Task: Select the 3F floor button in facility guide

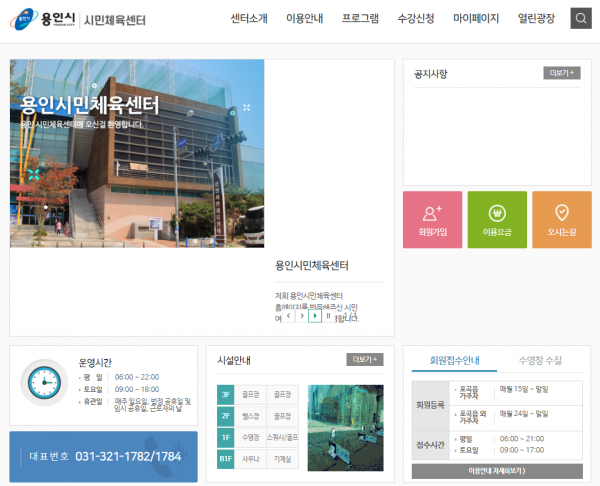Action: 225,394
